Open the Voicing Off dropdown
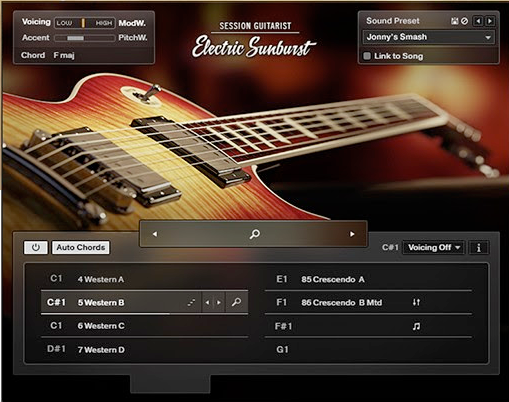The height and width of the screenshot is (402, 509). click(434, 248)
